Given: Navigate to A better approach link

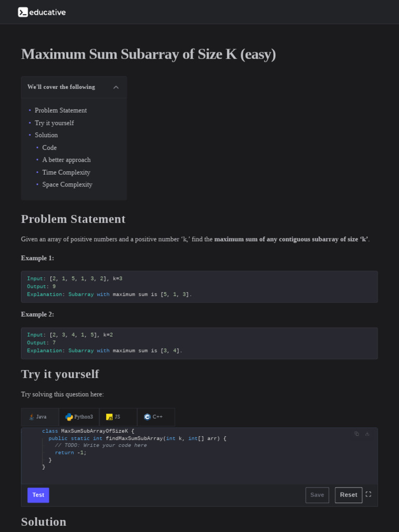Looking at the screenshot, I should [x=66, y=160].
